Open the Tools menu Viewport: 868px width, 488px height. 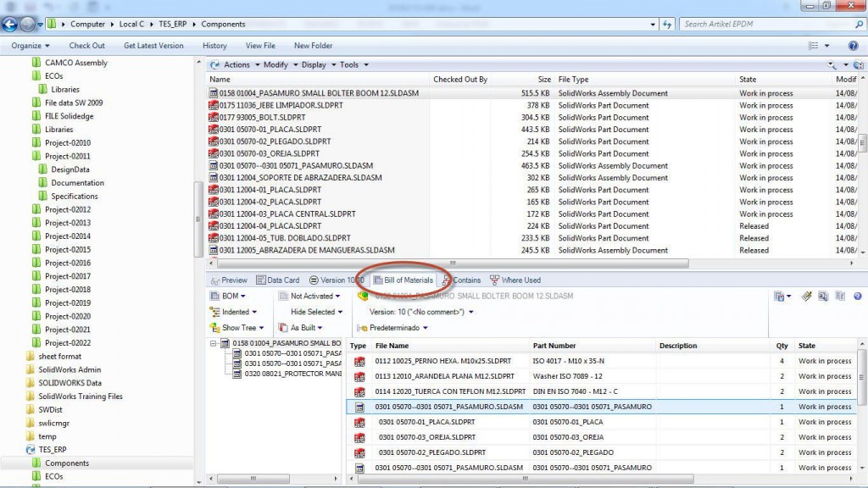click(353, 64)
